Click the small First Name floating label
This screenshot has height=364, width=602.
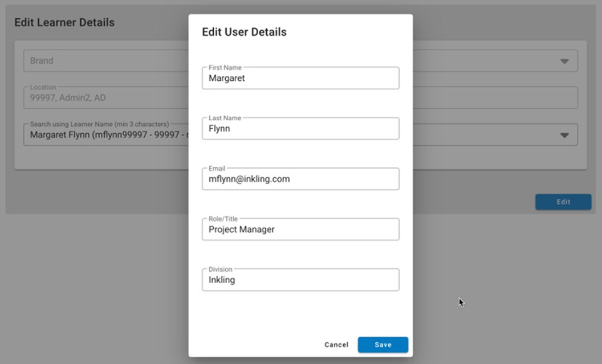coord(225,68)
